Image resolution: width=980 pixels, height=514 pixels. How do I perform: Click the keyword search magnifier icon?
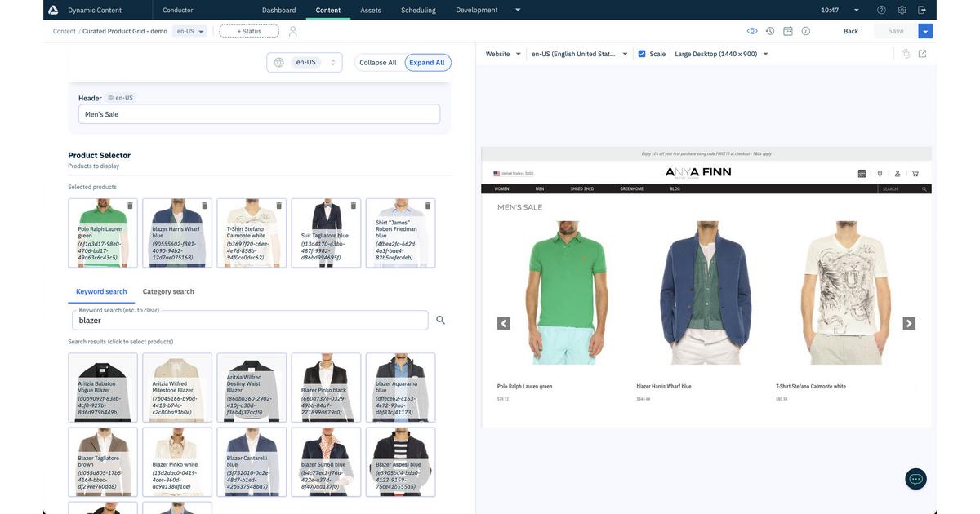coord(441,320)
